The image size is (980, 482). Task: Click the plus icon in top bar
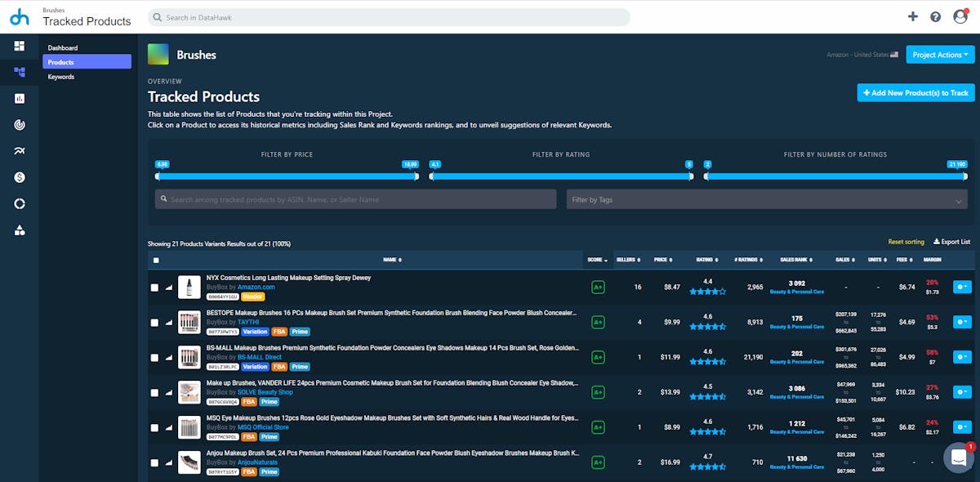[913, 16]
